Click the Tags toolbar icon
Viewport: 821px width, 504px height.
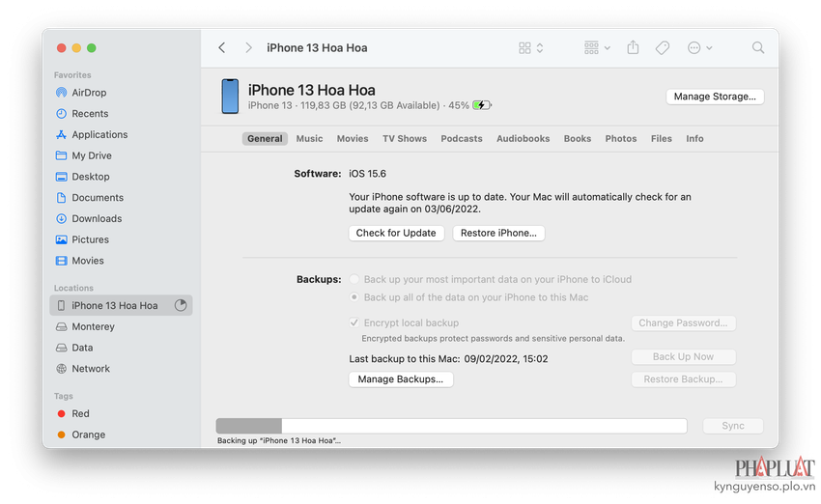click(663, 48)
